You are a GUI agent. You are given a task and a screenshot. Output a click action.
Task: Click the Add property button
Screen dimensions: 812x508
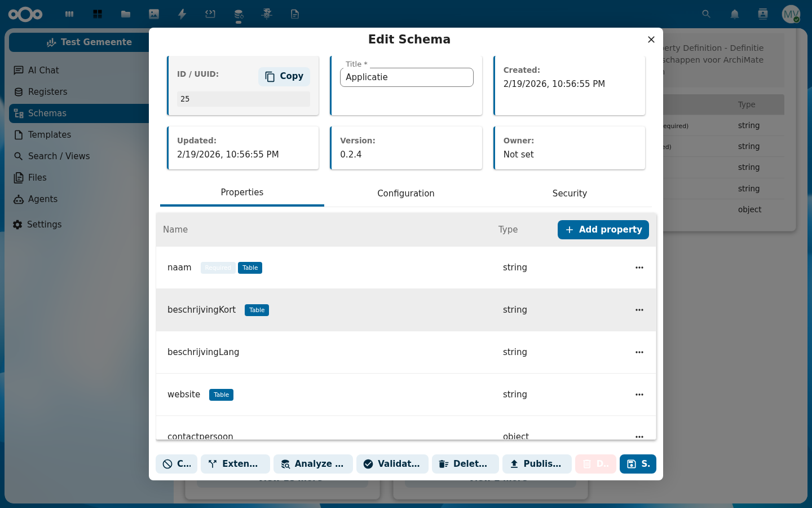point(603,230)
